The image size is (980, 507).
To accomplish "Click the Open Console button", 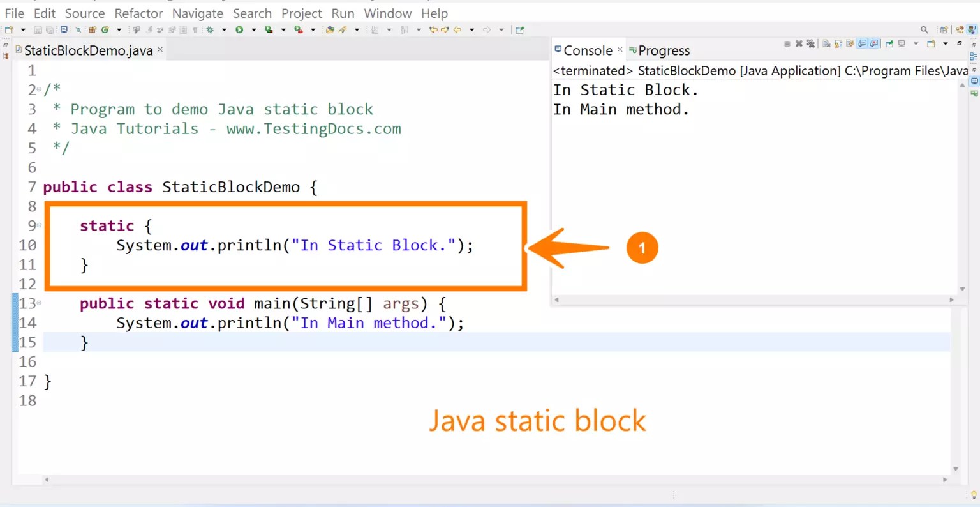I will click(931, 43).
